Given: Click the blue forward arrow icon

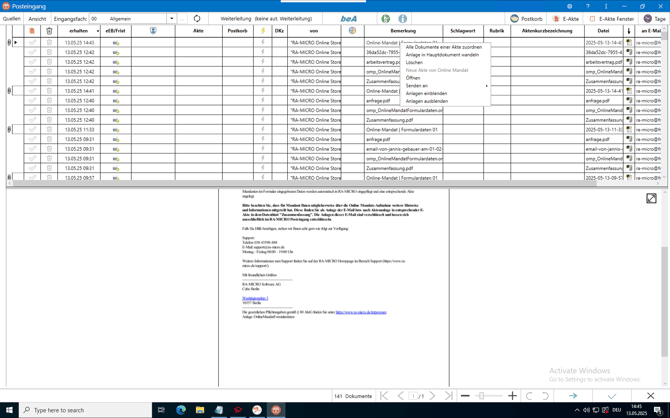Looking at the screenshot, I should pos(573,396).
